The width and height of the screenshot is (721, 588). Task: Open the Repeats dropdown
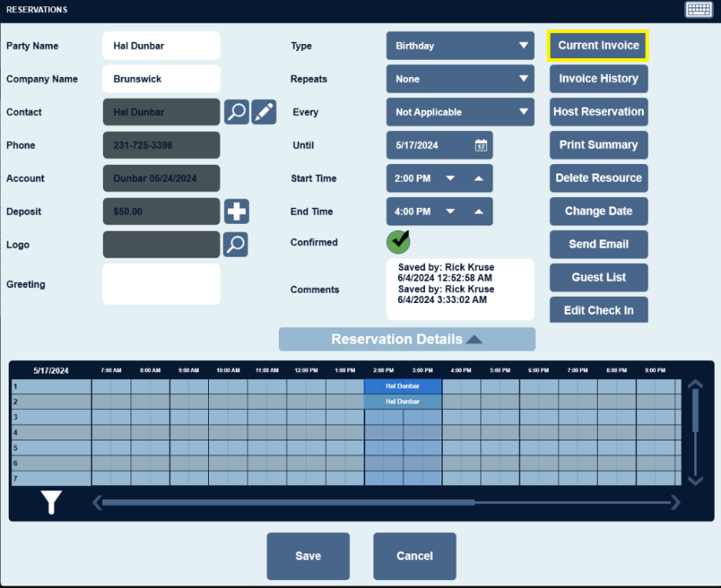(459, 79)
